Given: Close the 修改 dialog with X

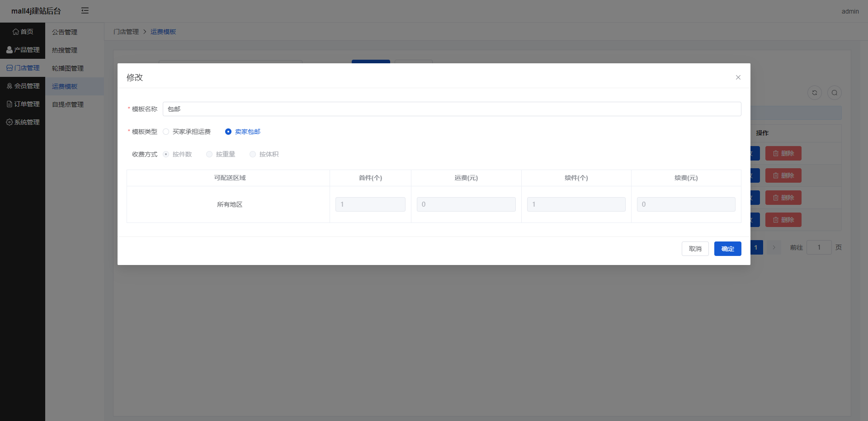Looking at the screenshot, I should click(x=738, y=77).
